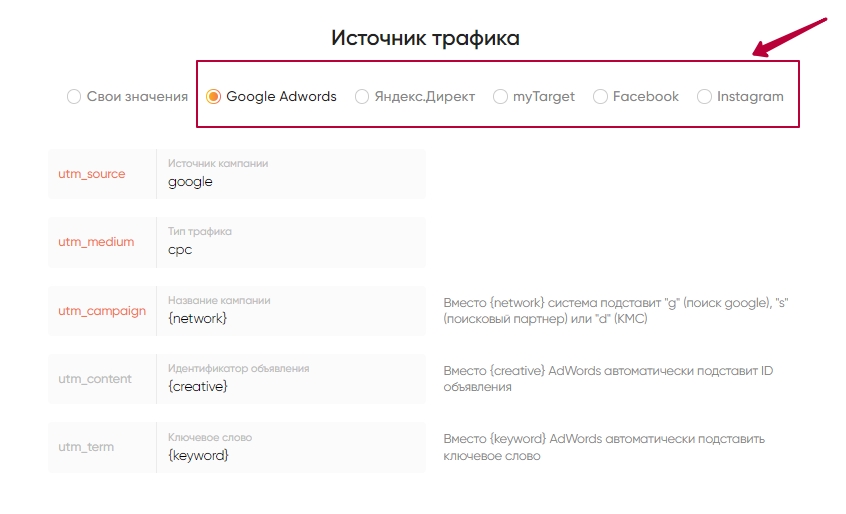Click the utm_term parameter label
Viewport: 846px width, 514px height.
[x=86, y=447]
